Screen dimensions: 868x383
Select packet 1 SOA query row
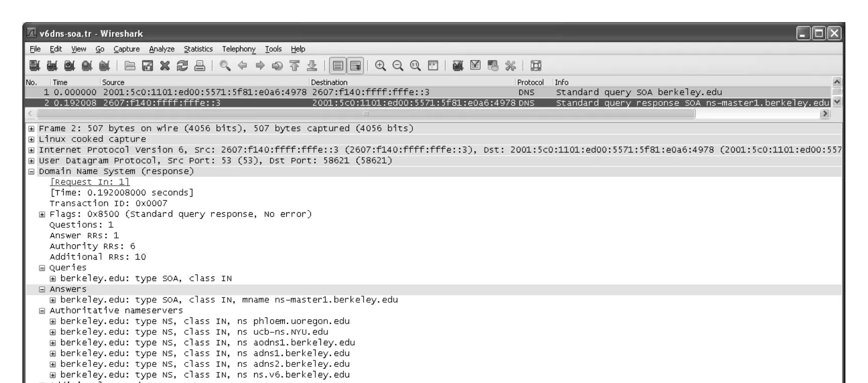[x=428, y=92]
